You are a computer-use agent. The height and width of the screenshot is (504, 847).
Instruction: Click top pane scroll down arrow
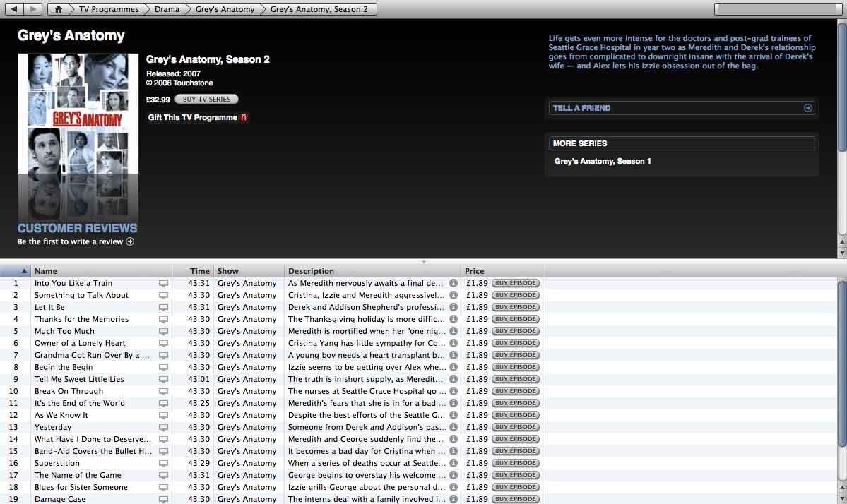coord(842,253)
